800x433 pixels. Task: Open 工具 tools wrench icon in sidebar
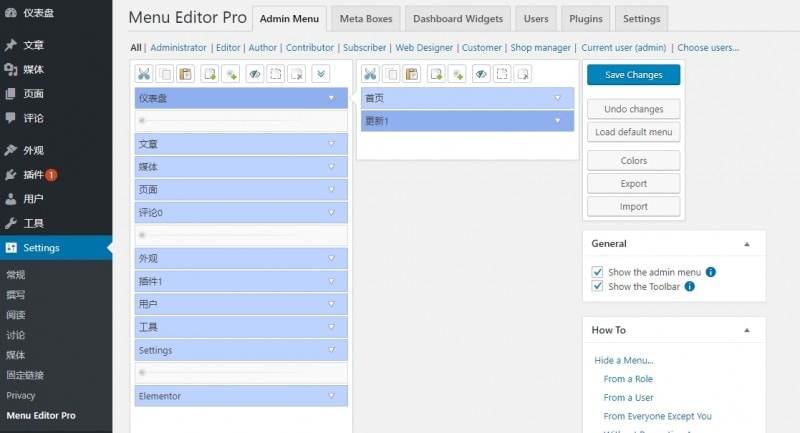point(11,223)
